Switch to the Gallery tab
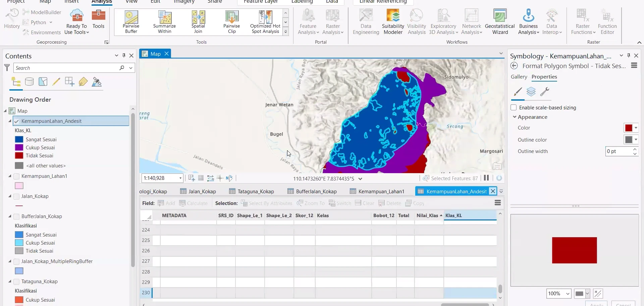 519,77
